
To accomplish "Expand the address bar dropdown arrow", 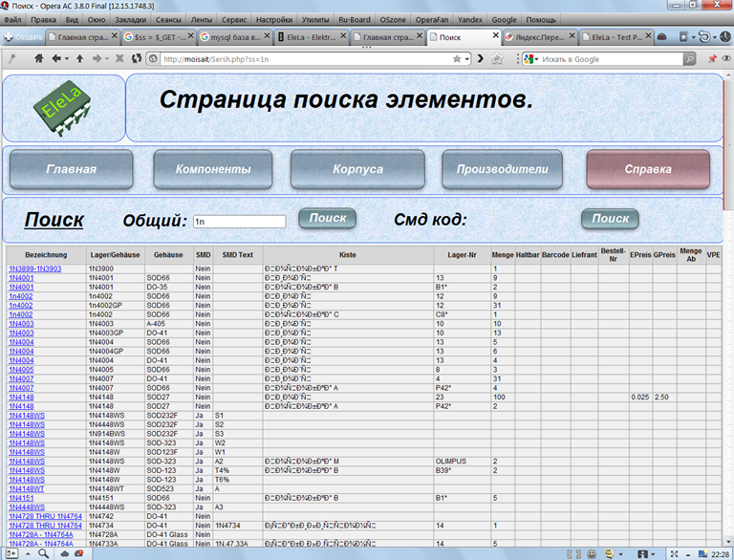I will point(466,59).
